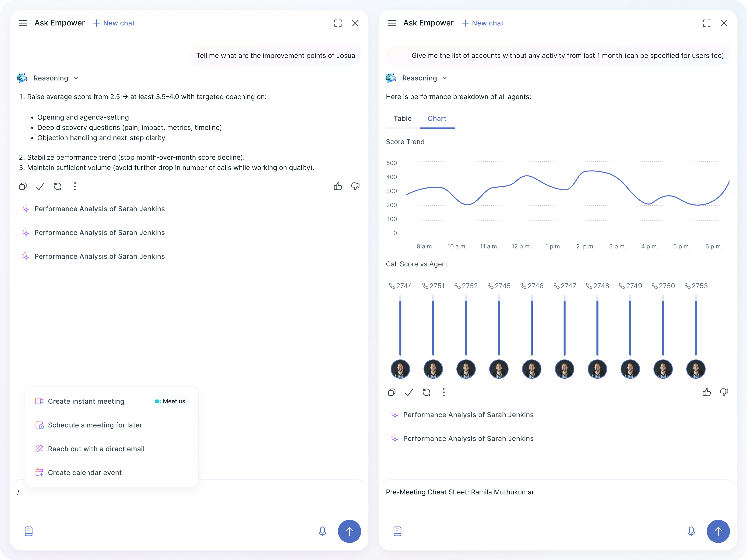Screen dimensions: 747x560
Task: Start New chat in right panel
Action: [482, 23]
